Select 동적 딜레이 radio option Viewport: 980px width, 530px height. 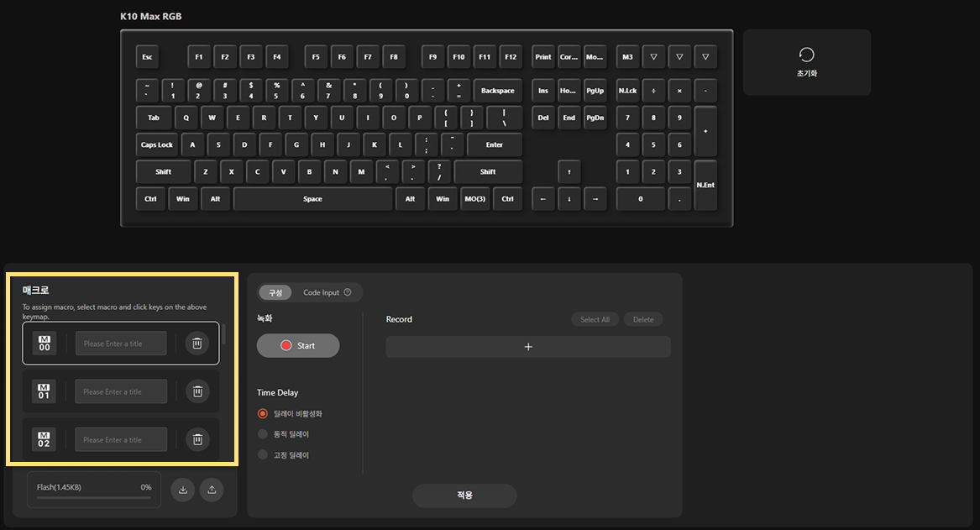263,433
